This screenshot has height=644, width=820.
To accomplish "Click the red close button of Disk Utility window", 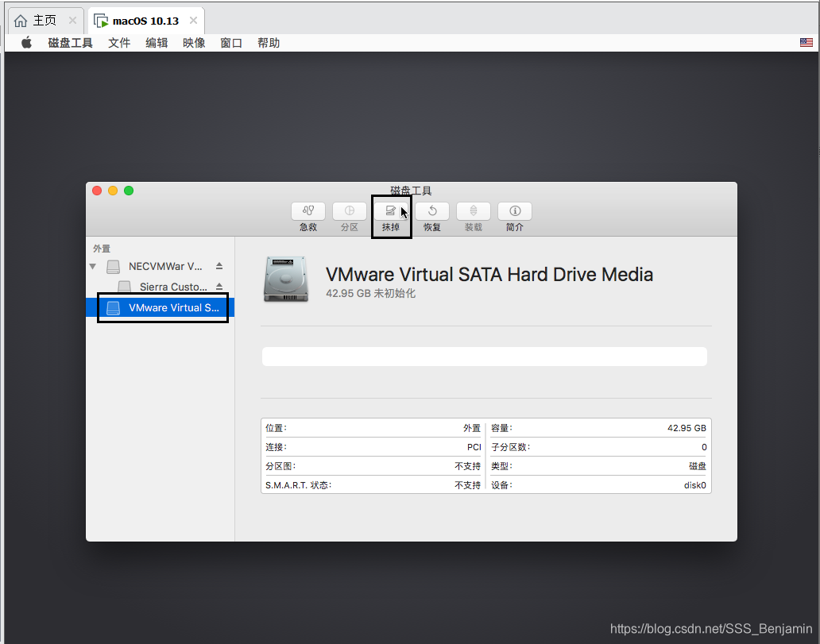I will tap(97, 191).
